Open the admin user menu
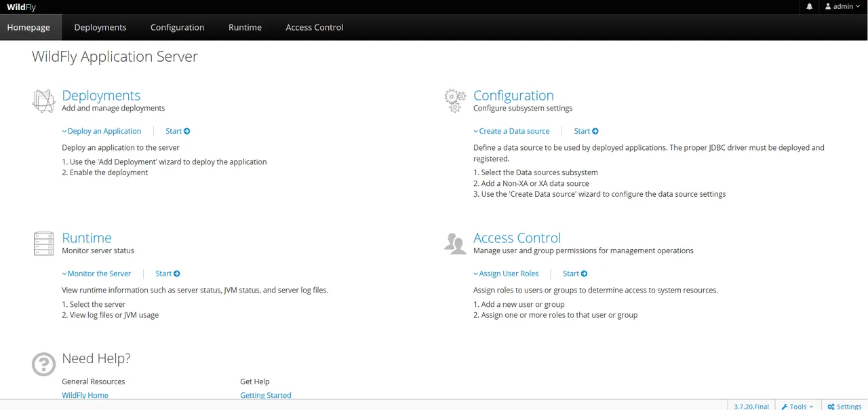This screenshot has height=410, width=868. pos(843,7)
